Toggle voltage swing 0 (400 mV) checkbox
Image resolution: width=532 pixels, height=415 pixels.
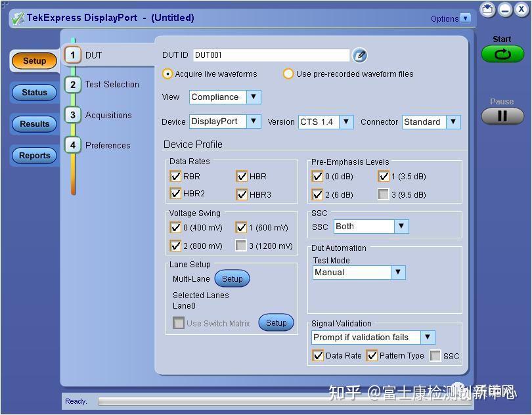tap(175, 227)
